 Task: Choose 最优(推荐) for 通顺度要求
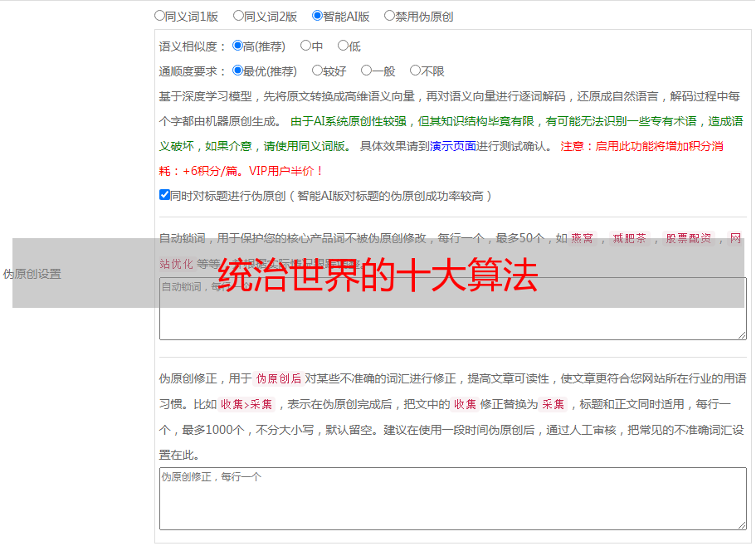pos(238,71)
